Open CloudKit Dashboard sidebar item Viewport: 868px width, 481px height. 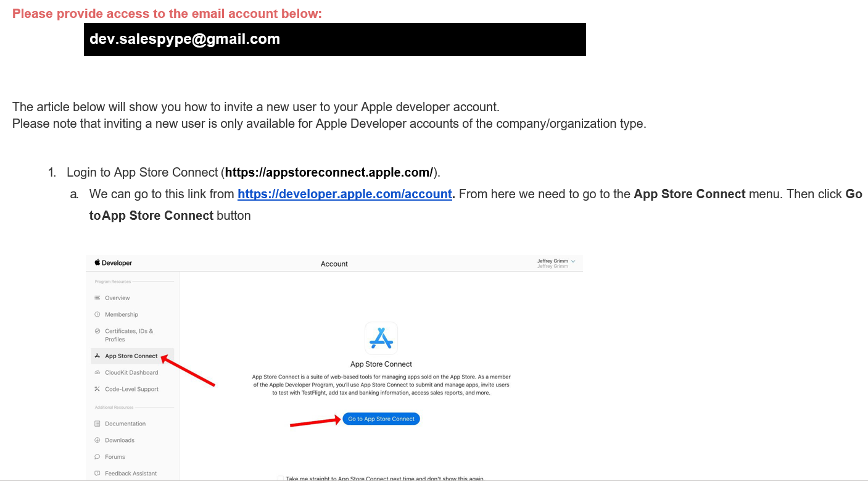point(131,372)
